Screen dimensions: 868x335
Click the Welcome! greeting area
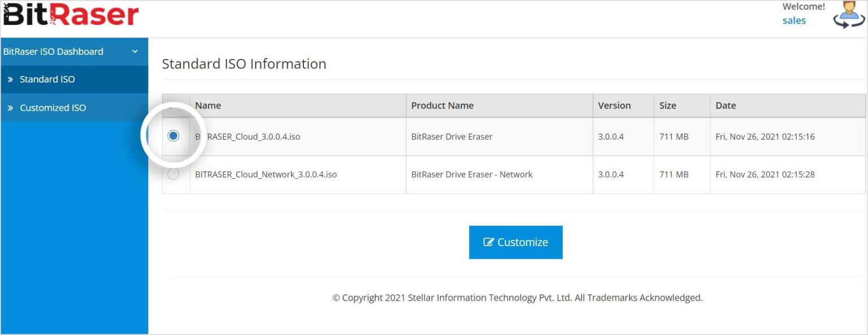coord(803,6)
